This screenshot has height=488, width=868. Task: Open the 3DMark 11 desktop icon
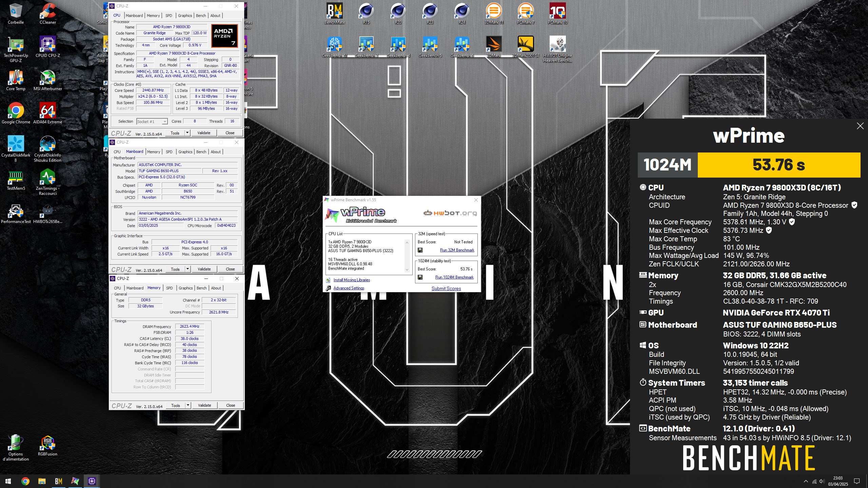494,14
